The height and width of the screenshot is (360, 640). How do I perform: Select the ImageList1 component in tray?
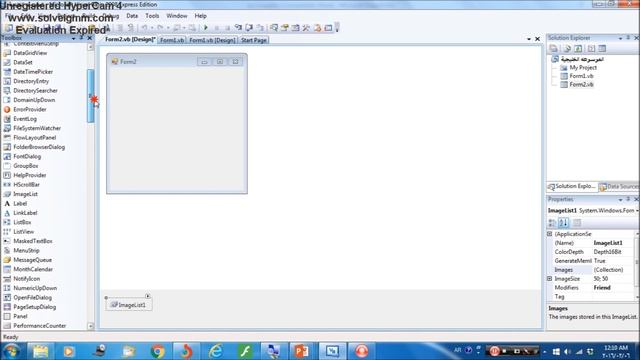point(129,304)
